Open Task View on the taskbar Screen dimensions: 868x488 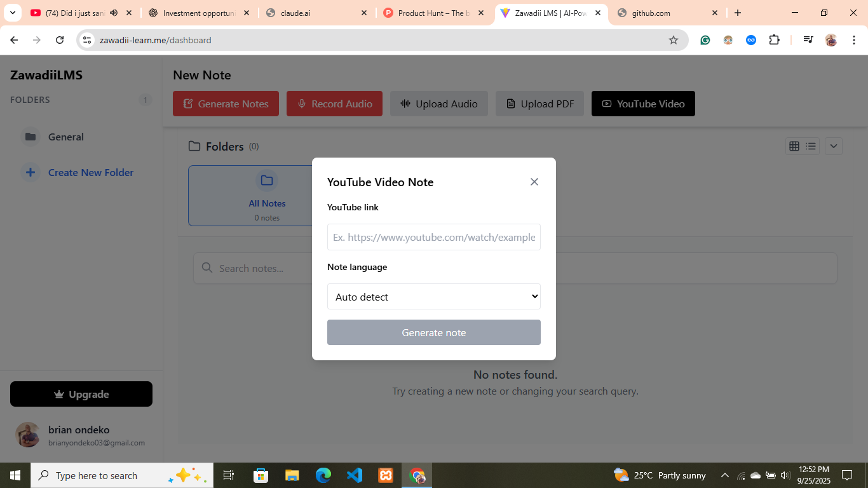pyautogui.click(x=229, y=475)
